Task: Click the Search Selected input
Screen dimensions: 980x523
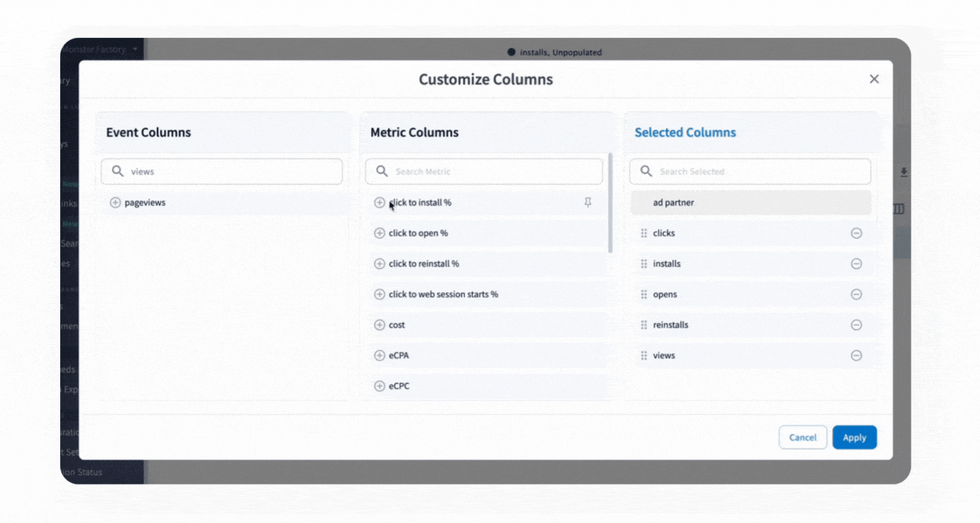Action: 758,171
